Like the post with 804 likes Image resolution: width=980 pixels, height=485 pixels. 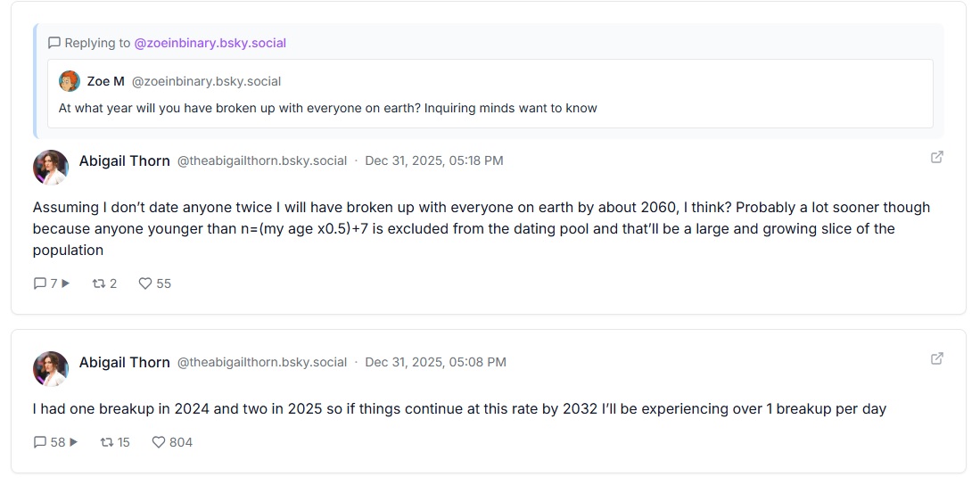[159, 442]
